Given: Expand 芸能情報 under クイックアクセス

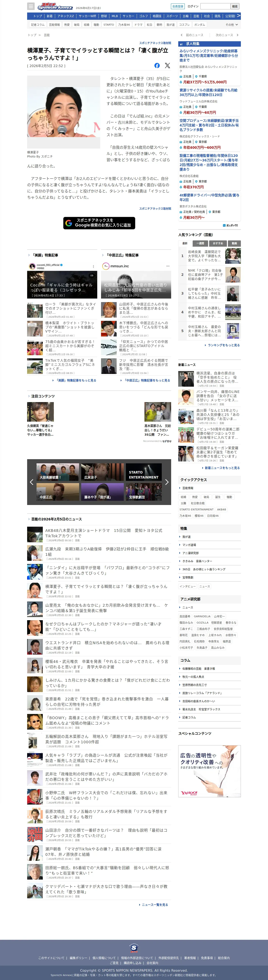Looking at the screenshot, I should click(x=209, y=488).
